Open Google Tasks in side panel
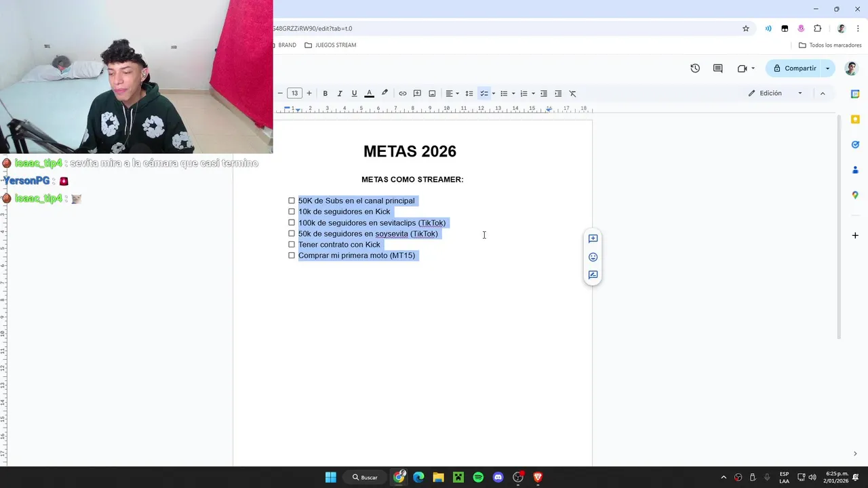 (x=855, y=144)
